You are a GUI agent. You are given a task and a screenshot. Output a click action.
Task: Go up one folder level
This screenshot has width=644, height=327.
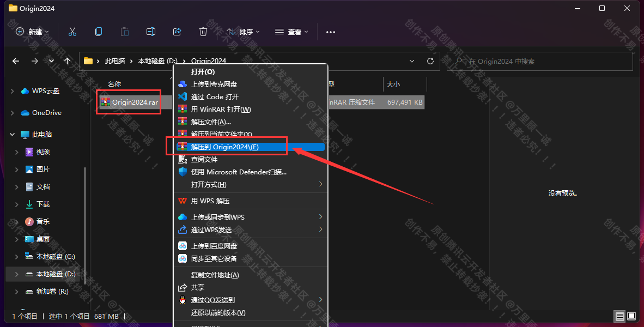pyautogui.click(x=68, y=61)
